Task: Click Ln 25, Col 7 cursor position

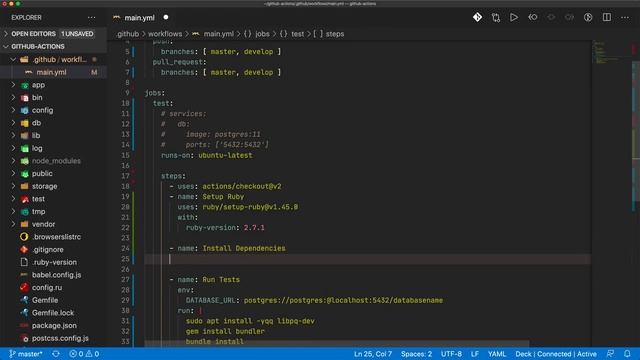Action: point(373,354)
